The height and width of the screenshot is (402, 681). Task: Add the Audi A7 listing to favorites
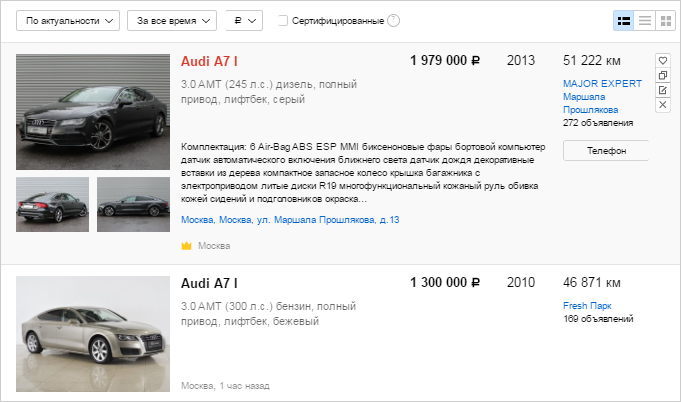coord(662,60)
